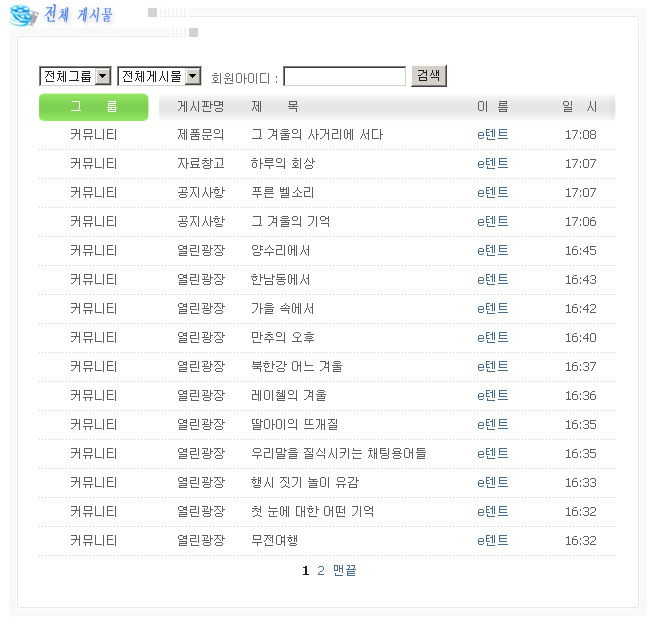Viewport: 655px width, 628px height.
Task: Click 커뮤니티 group in 제품문의 row
Action: [94, 135]
